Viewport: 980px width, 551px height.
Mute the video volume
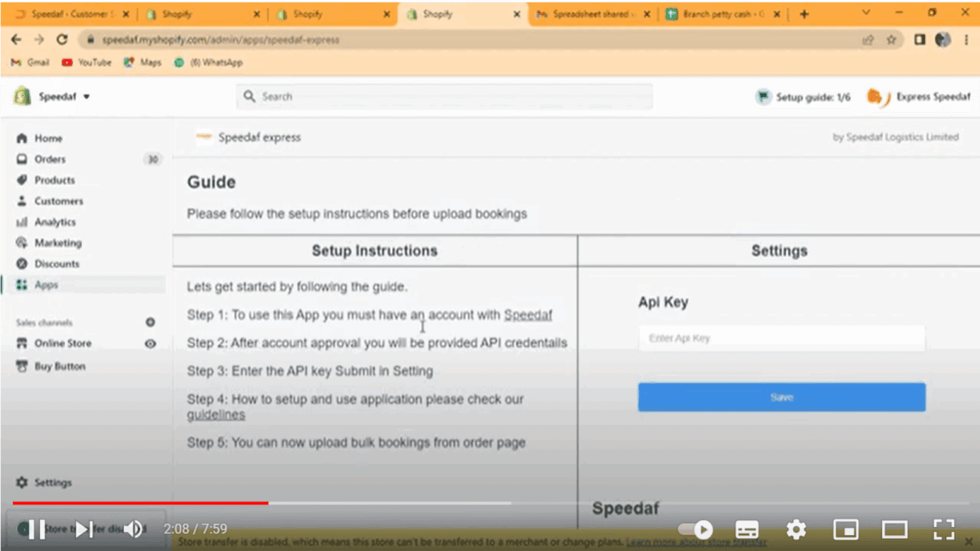click(x=133, y=529)
